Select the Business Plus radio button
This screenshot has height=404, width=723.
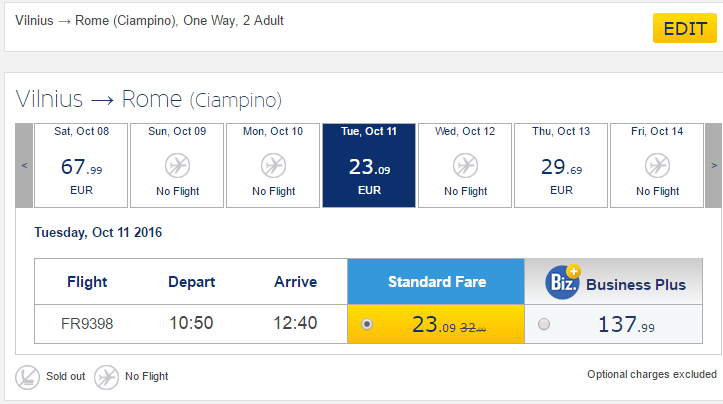click(544, 324)
